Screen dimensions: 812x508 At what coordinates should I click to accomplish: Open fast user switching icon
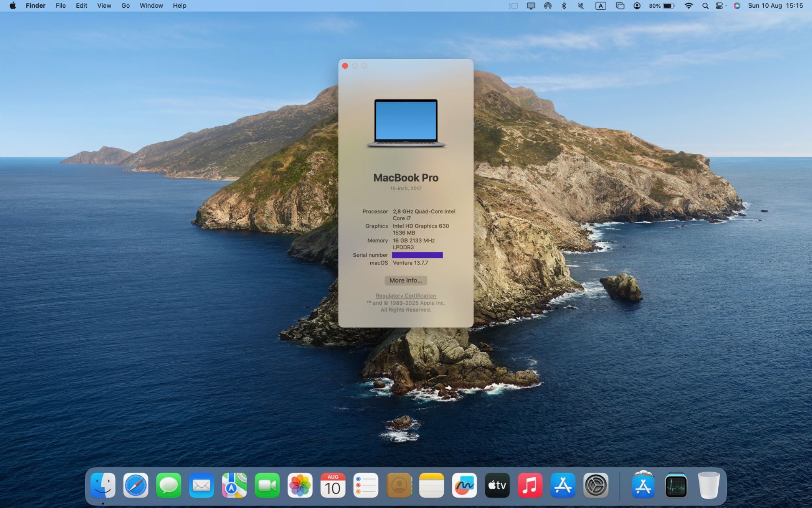tap(637, 6)
